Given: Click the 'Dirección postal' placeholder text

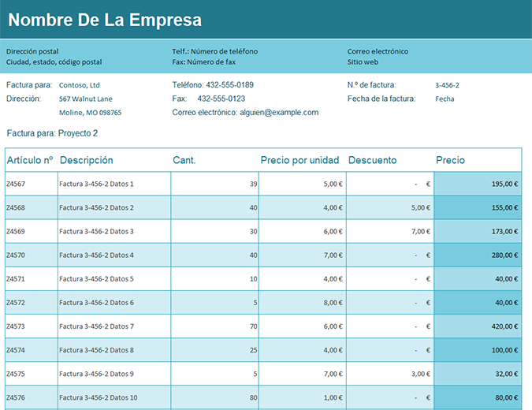Looking at the screenshot, I should tap(32, 51).
